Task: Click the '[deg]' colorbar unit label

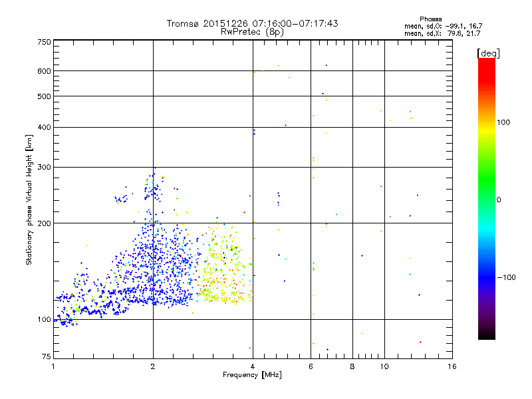Action: tap(488, 53)
